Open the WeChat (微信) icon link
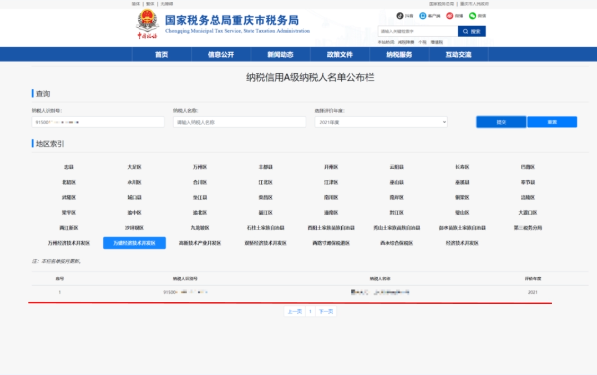The height and width of the screenshot is (375, 597). 477,16
